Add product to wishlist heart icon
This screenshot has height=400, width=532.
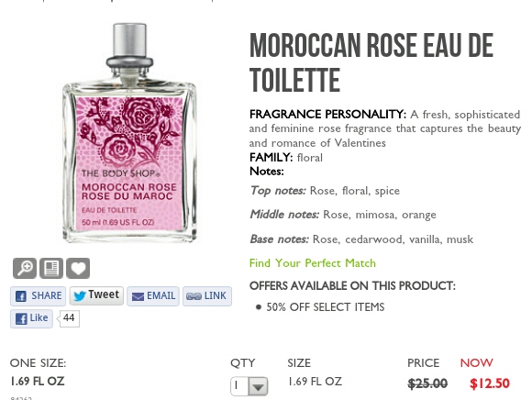[78, 268]
